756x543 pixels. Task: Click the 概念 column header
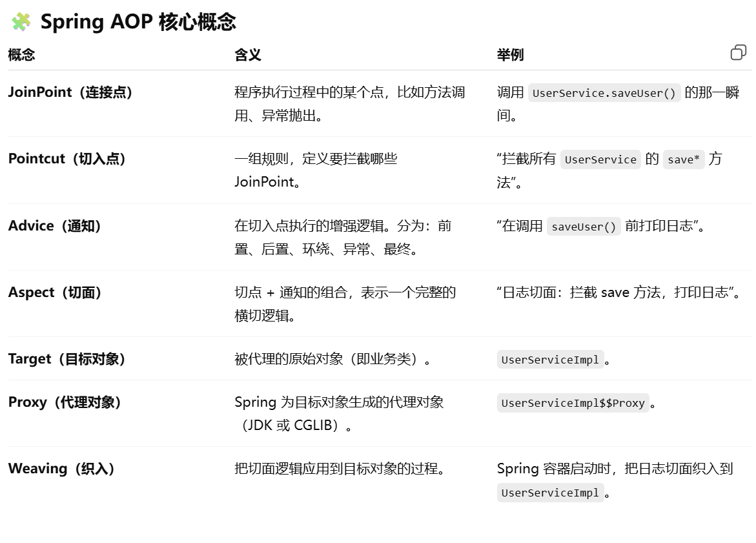pyautogui.click(x=21, y=55)
